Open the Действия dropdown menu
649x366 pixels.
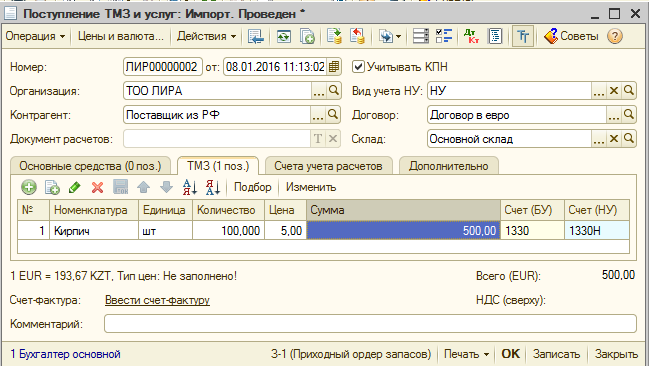tap(206, 36)
